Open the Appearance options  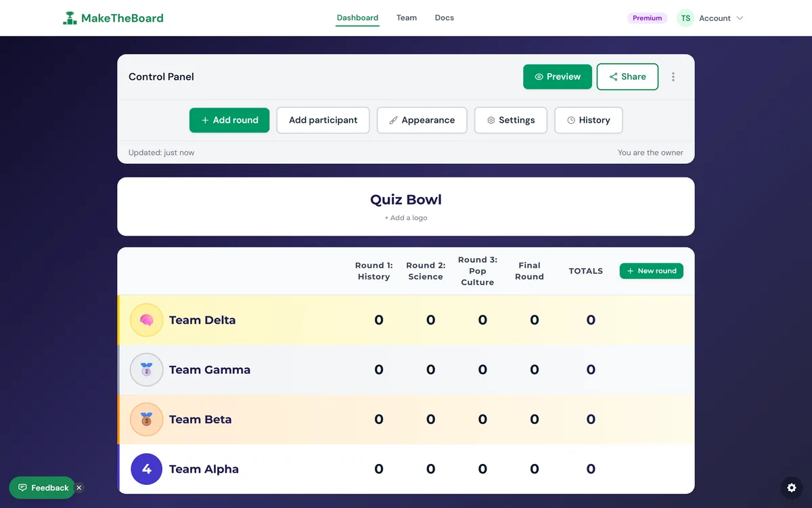(x=422, y=120)
